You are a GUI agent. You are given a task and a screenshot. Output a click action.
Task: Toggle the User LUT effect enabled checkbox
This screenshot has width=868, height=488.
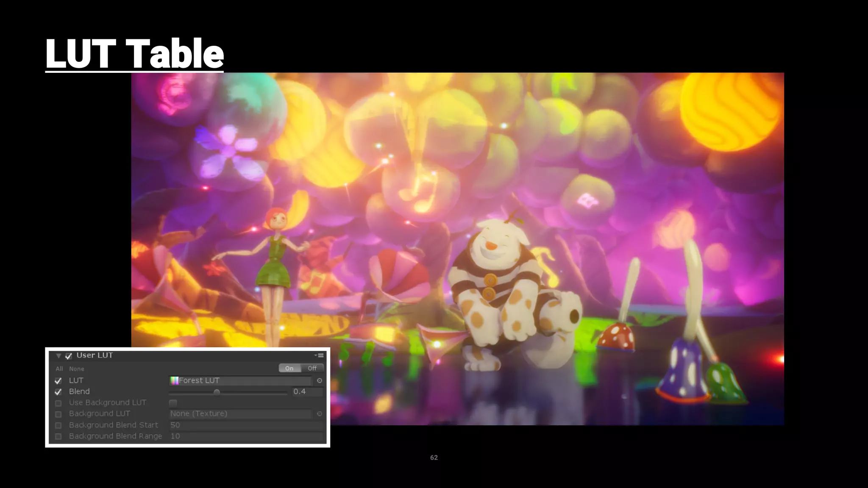pos(69,356)
